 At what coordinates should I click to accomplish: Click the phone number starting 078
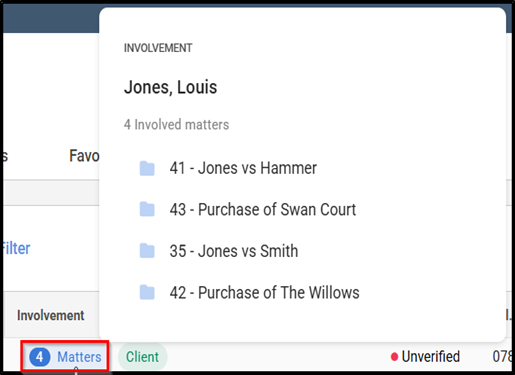502,357
